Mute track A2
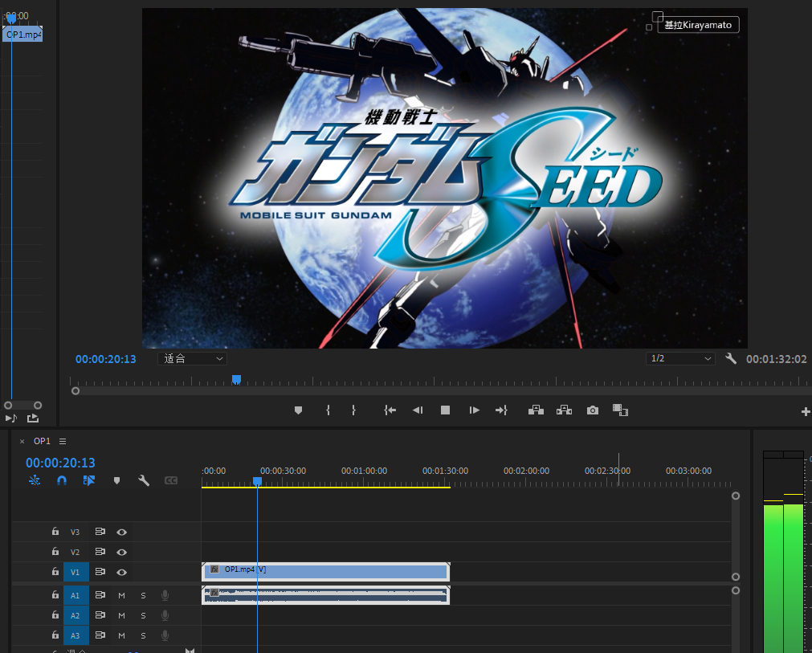Screen dimensions: 812x653 click(x=122, y=615)
